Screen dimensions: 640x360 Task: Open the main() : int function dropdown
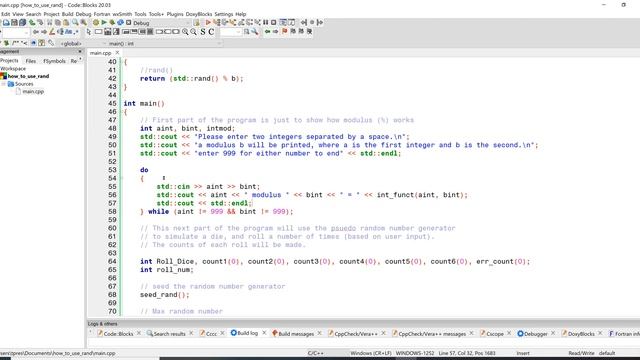[x=165, y=43]
